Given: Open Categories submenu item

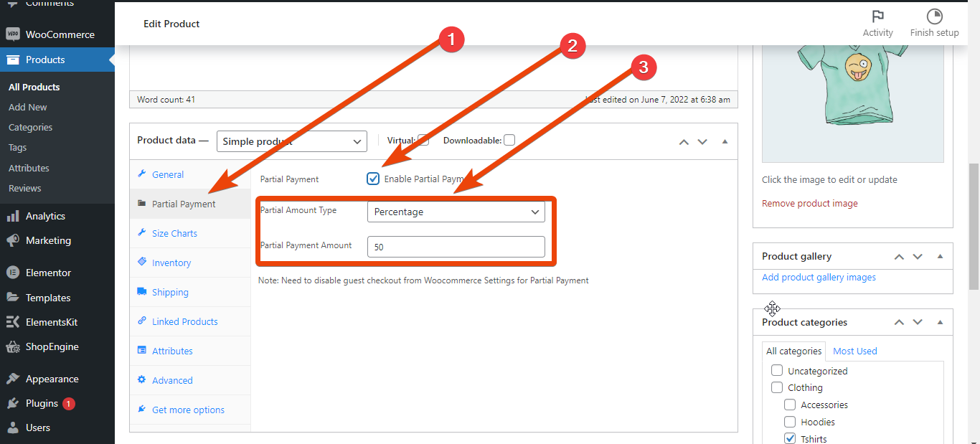Looking at the screenshot, I should coord(31,127).
